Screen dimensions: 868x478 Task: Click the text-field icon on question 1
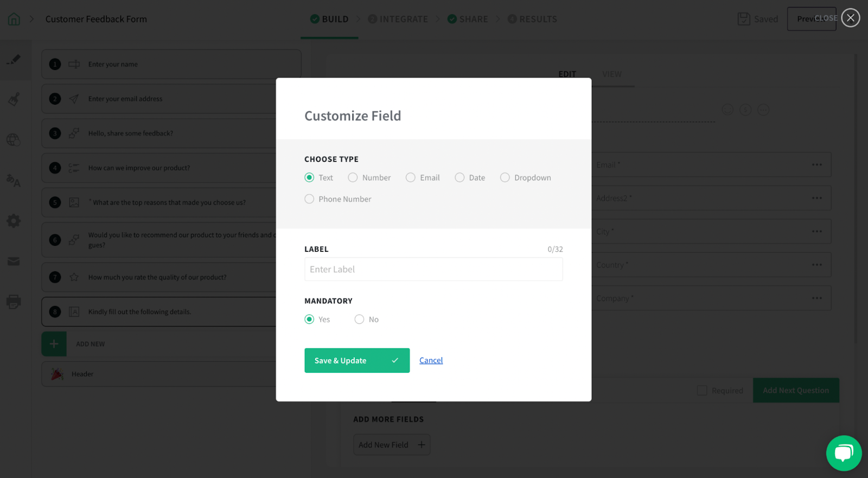click(x=74, y=64)
